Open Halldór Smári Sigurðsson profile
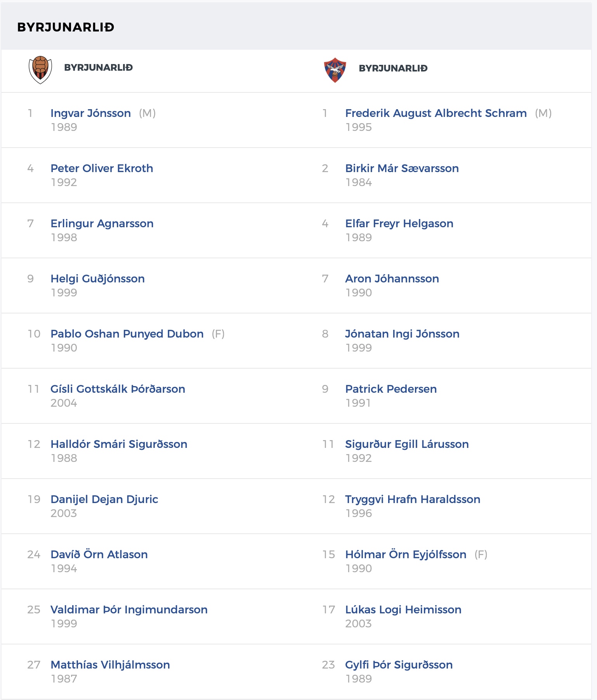Image resolution: width=597 pixels, height=700 pixels. (x=119, y=444)
